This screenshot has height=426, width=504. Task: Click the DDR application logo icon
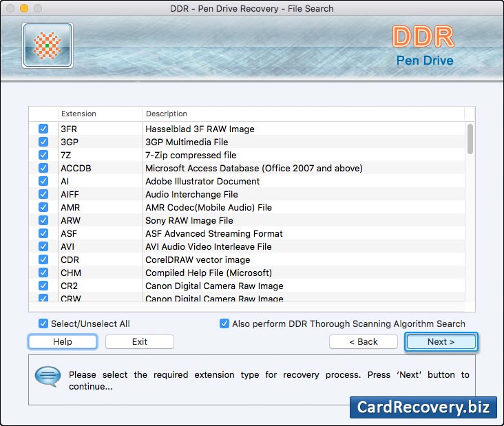tap(48, 45)
